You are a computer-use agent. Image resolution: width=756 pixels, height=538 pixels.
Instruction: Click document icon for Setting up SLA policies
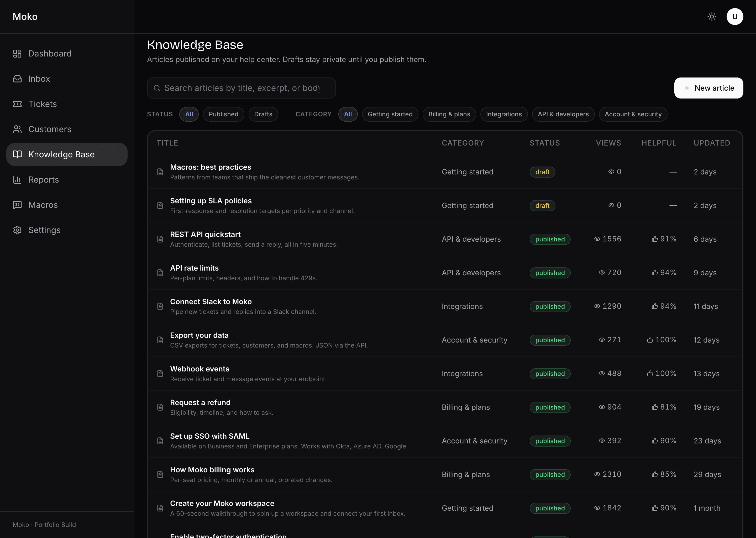tap(160, 205)
